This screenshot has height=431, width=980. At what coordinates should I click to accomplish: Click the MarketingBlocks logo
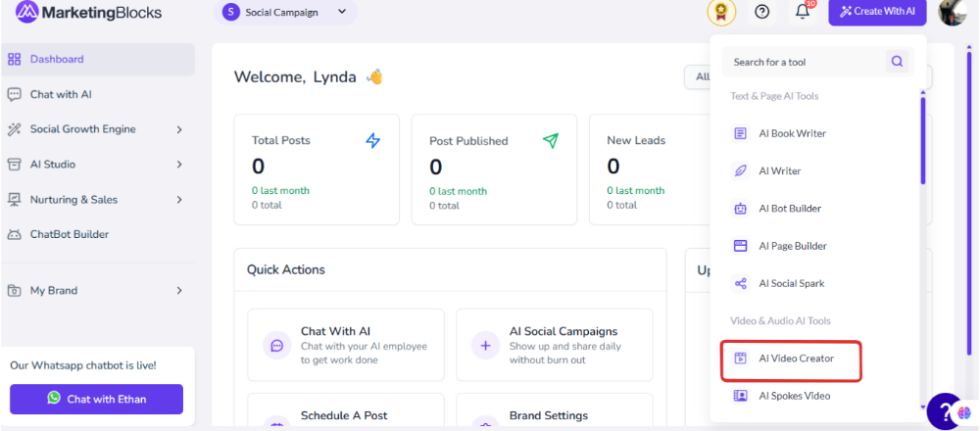point(88,12)
